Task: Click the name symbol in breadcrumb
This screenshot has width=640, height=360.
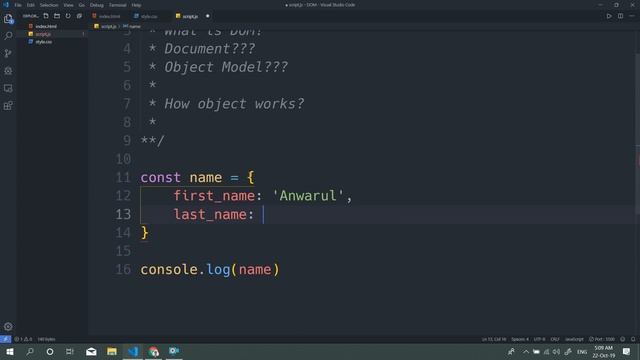Action: pos(131,26)
